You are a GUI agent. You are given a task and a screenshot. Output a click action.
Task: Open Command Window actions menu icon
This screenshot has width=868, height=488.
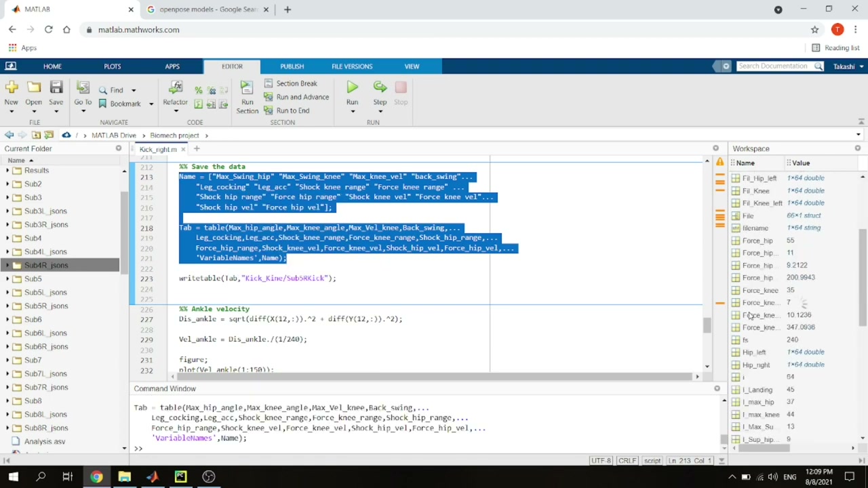click(717, 388)
